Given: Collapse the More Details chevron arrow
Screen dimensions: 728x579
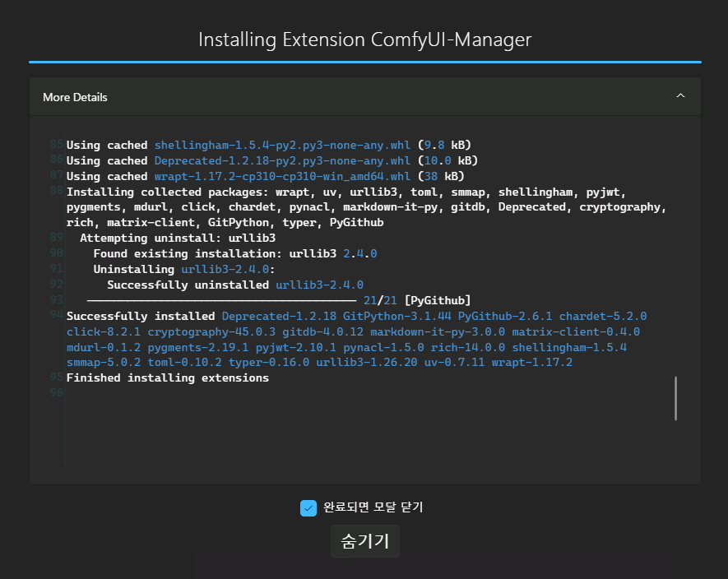Looking at the screenshot, I should coord(679,96).
